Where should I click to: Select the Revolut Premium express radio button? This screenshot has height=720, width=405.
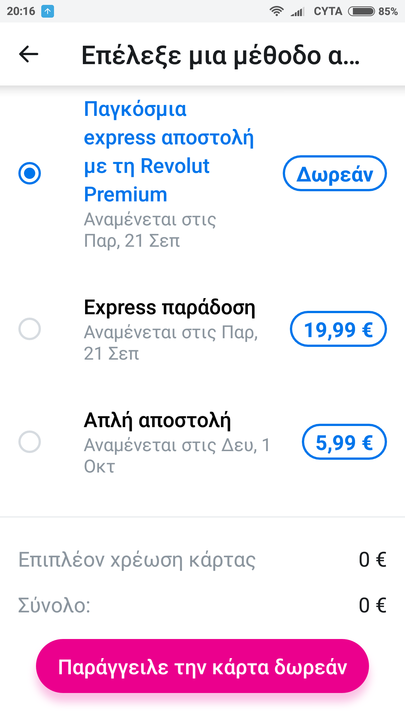pyautogui.click(x=29, y=173)
